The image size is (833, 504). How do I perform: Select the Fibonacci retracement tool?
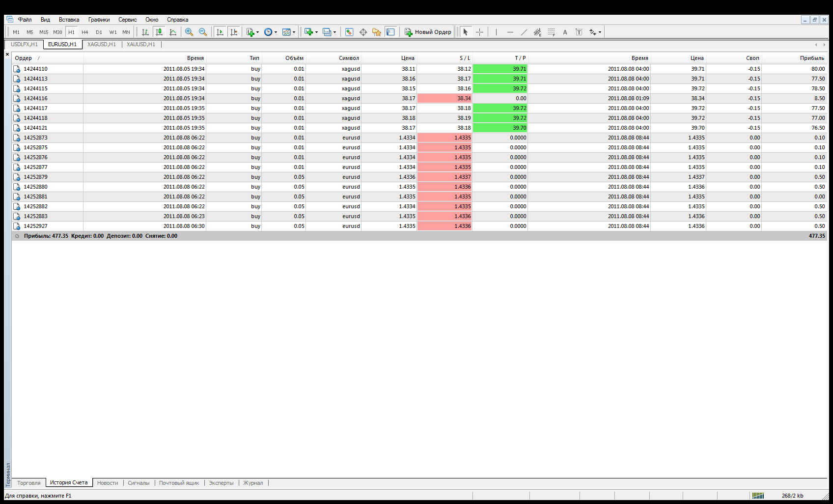point(552,32)
